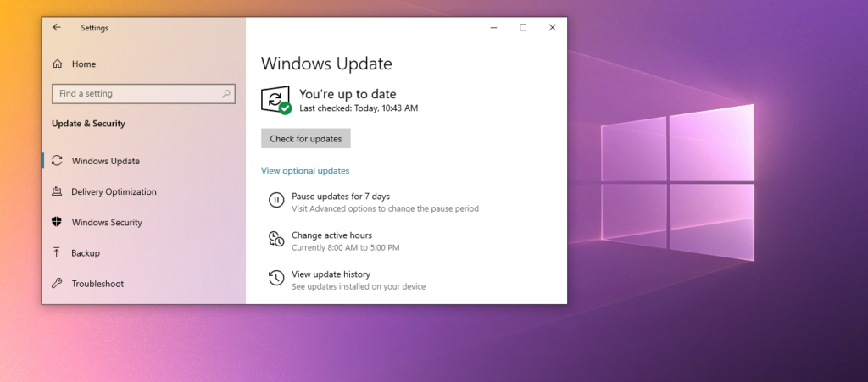Viewport: 868px width, 382px height.
Task: Open the Home icon in sidebar
Action: coord(58,64)
